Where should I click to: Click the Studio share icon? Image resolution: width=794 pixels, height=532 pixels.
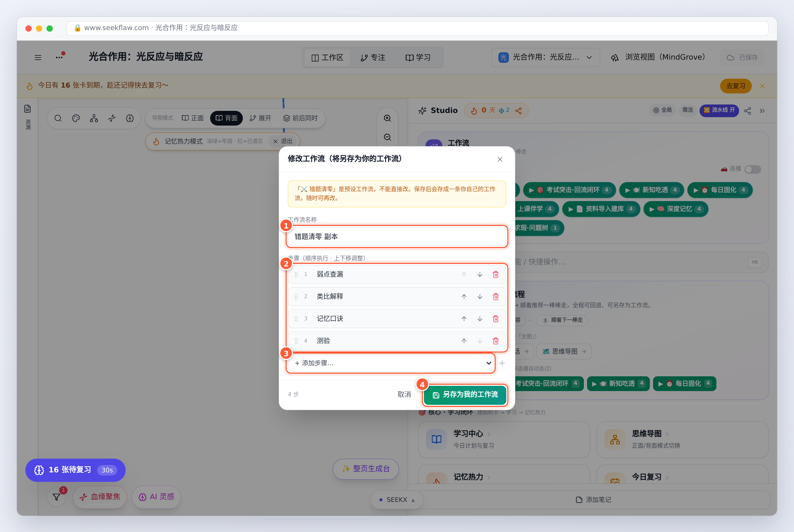[x=748, y=111]
